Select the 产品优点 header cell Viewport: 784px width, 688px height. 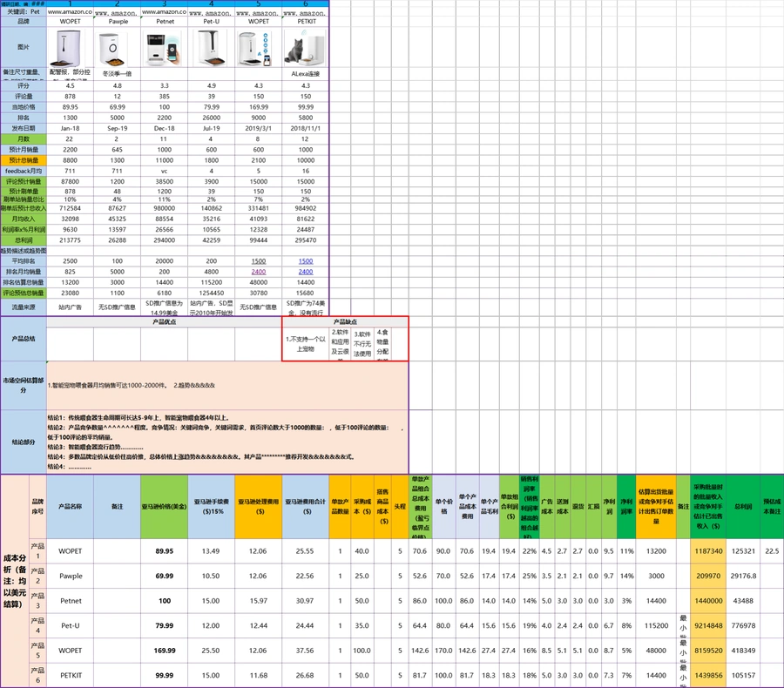click(164, 321)
